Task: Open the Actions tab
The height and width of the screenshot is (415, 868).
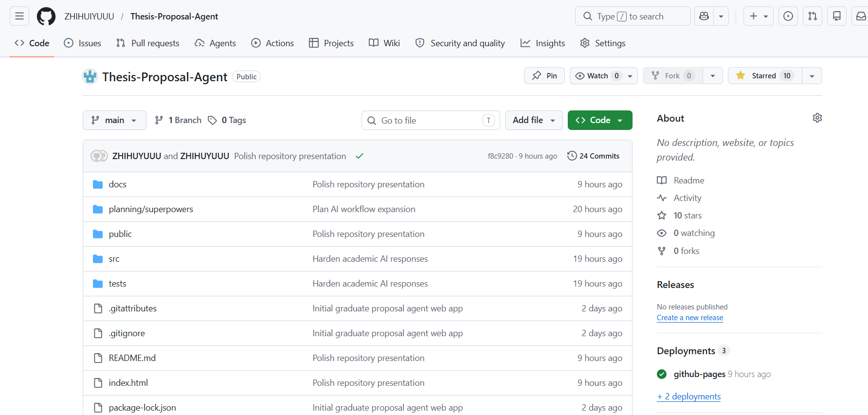Action: click(272, 43)
